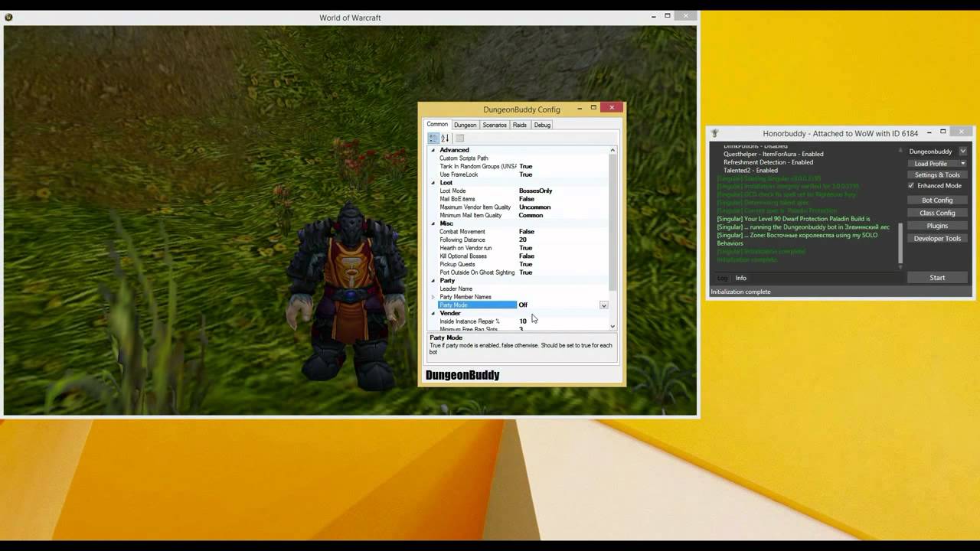Select the Mail BoE items property
Viewport: 980px width, 551px height.
click(x=458, y=199)
